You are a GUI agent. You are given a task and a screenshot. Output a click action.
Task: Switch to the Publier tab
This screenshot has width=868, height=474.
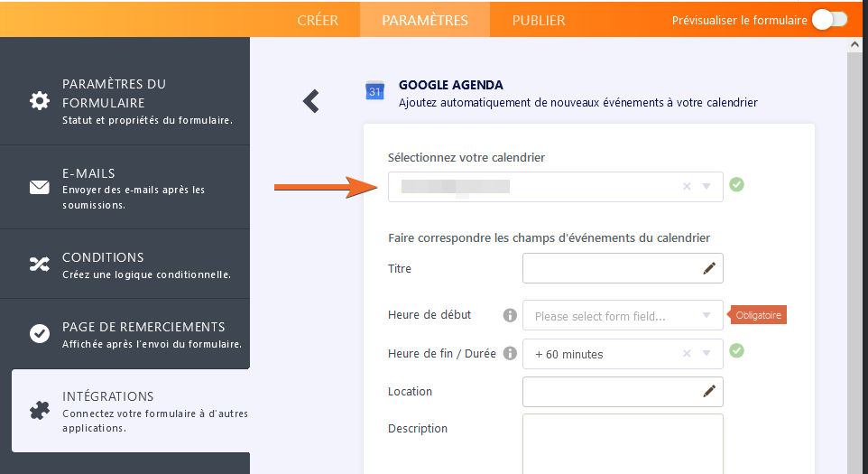[539, 20]
